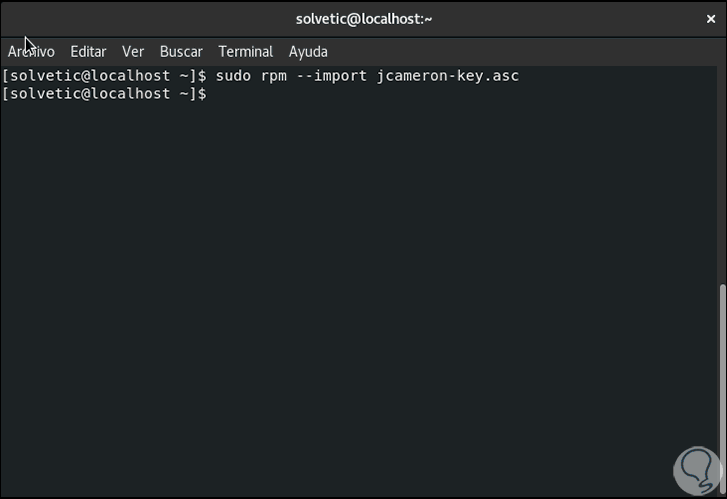This screenshot has height=499, width=727.
Task: Open the Archivo menu
Action: coord(31,51)
